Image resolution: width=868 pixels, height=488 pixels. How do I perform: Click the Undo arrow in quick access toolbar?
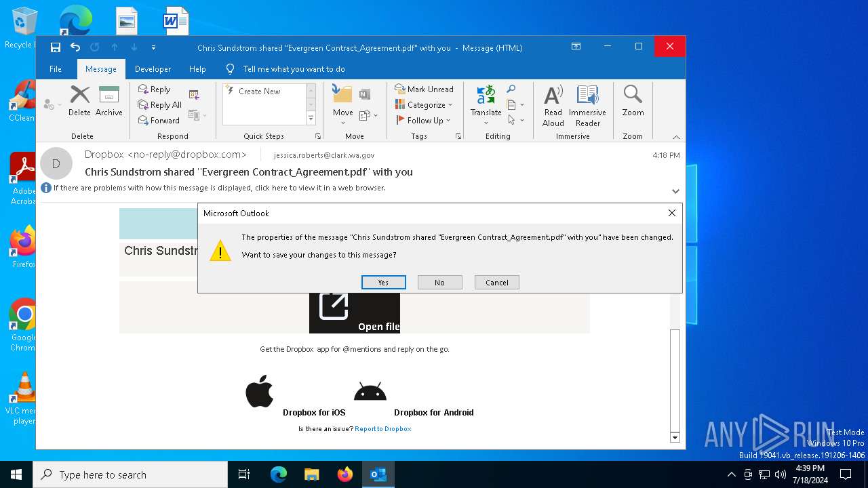click(75, 47)
